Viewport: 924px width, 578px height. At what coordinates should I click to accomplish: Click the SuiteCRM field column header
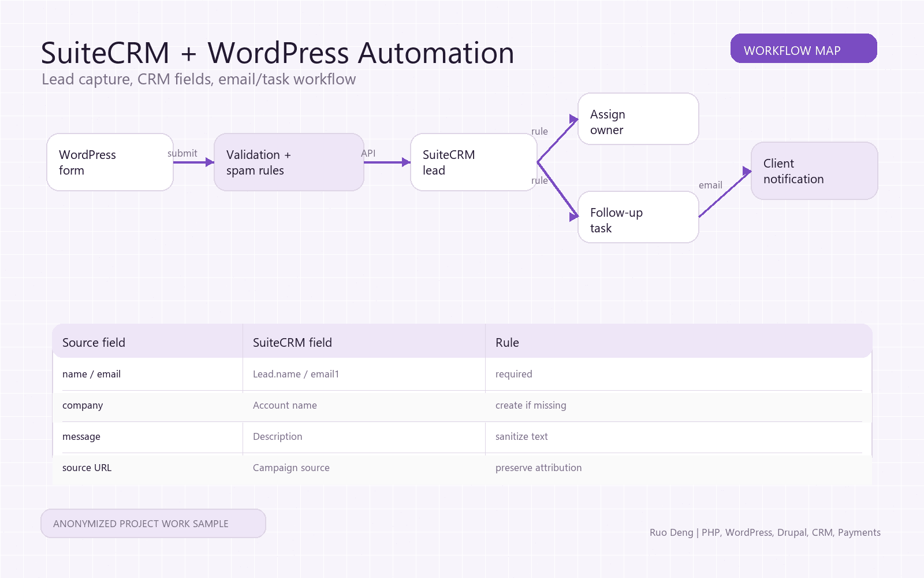[x=364, y=342]
